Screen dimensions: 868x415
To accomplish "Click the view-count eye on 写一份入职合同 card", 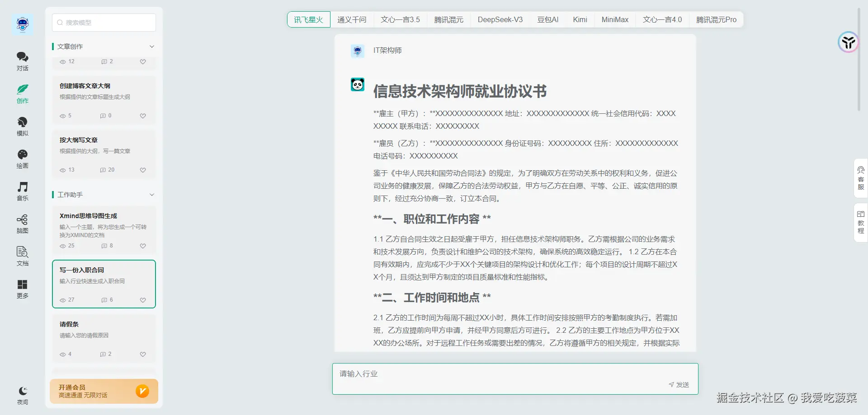I will coord(63,300).
